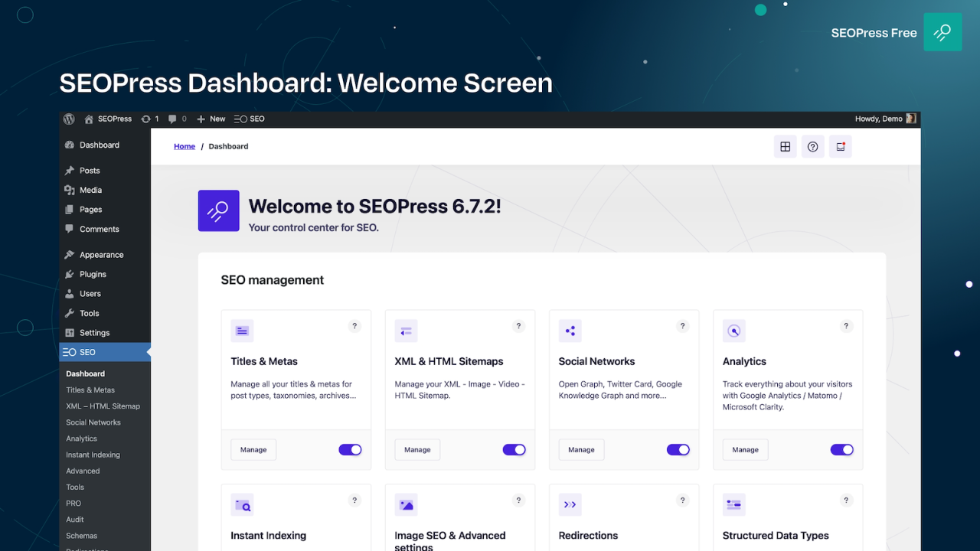Click the XML & HTML Sitemaps card icon
The image size is (980, 551).
click(406, 331)
